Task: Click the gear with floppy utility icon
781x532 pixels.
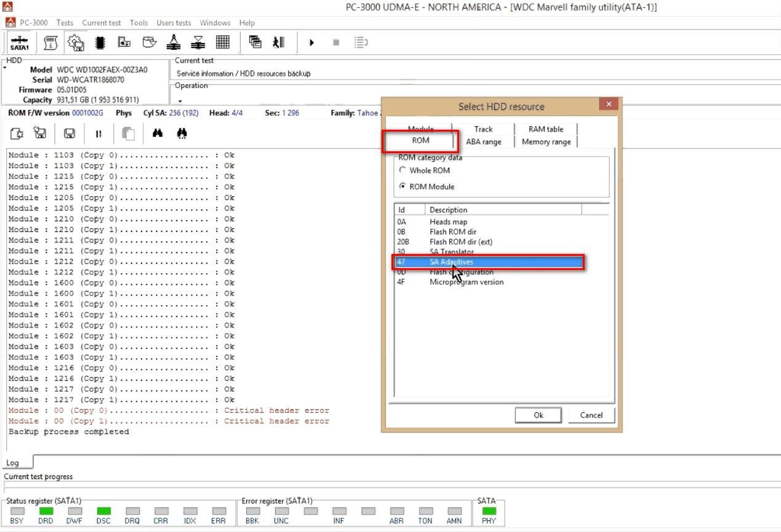Action: [x=76, y=42]
